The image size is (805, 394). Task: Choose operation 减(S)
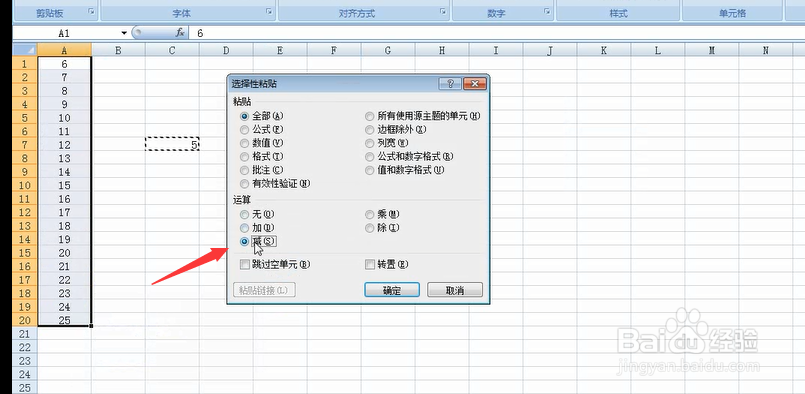click(x=258, y=241)
